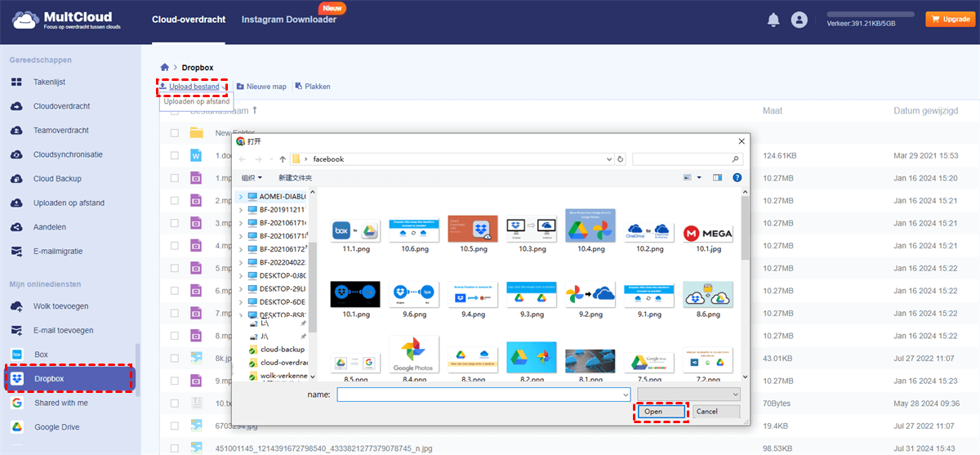Click Open in the file dialog
This screenshot has width=980, height=455.
(662, 412)
